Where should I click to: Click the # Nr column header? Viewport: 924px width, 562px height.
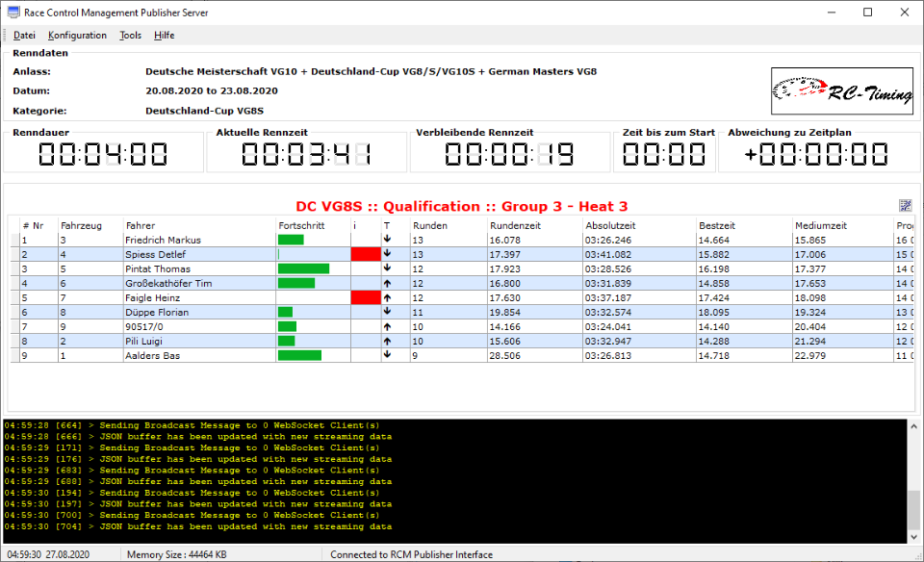[33, 225]
